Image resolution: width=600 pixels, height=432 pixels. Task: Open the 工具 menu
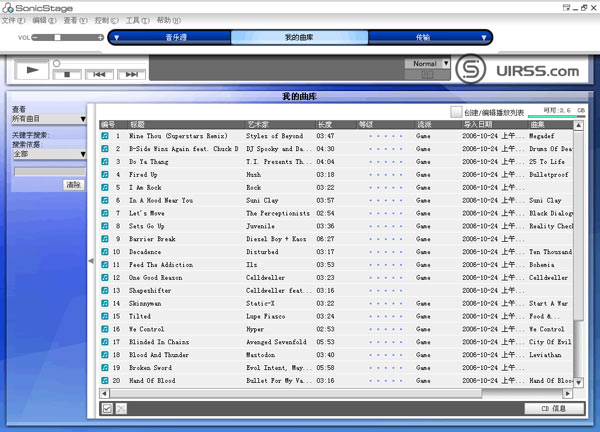point(137,20)
